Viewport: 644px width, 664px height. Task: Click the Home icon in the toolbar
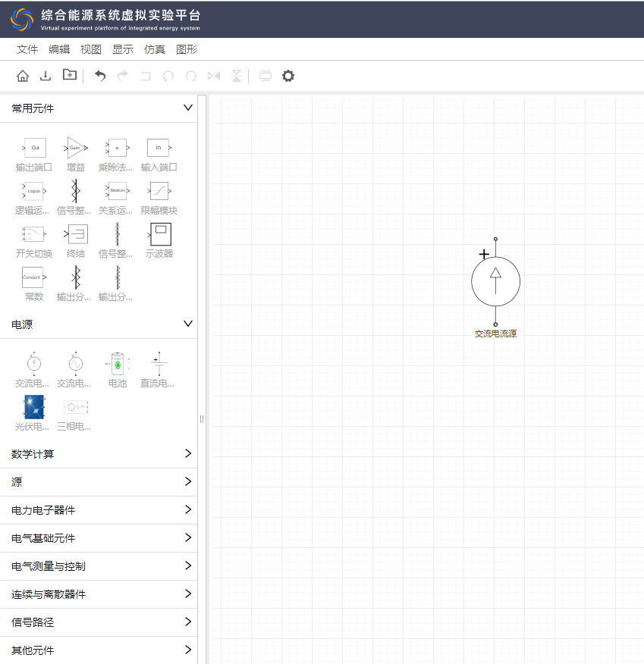[x=23, y=76]
